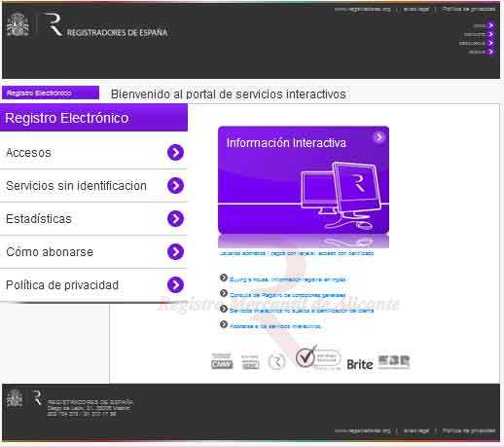Open Política de privacidad link in the footer
The width and height of the screenshot is (504, 447).
tap(469, 430)
